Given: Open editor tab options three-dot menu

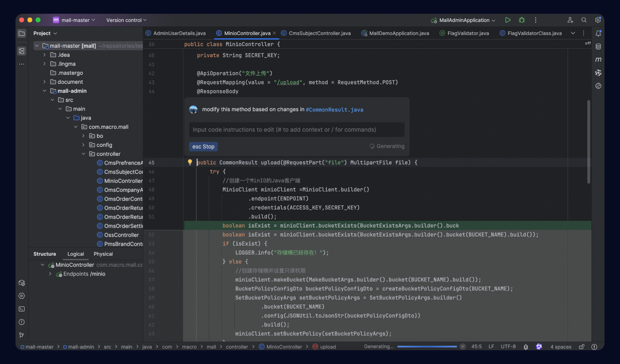Looking at the screenshot, I should (584, 33).
